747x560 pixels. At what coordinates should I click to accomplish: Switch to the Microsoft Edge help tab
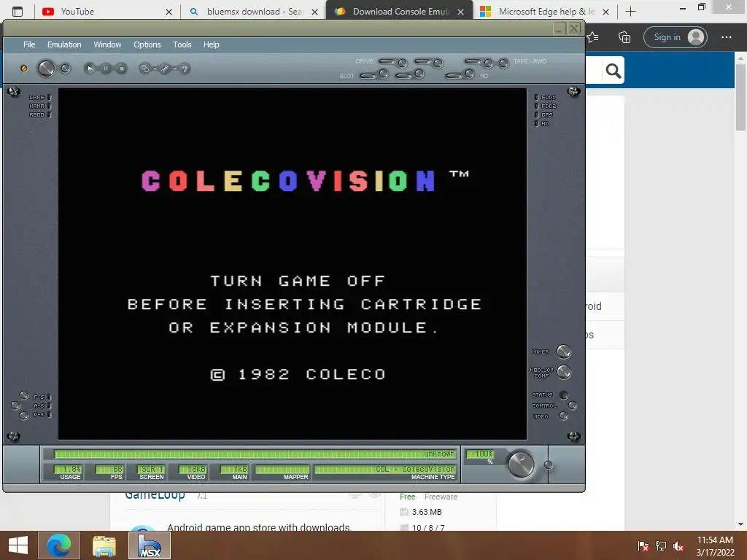(545, 12)
